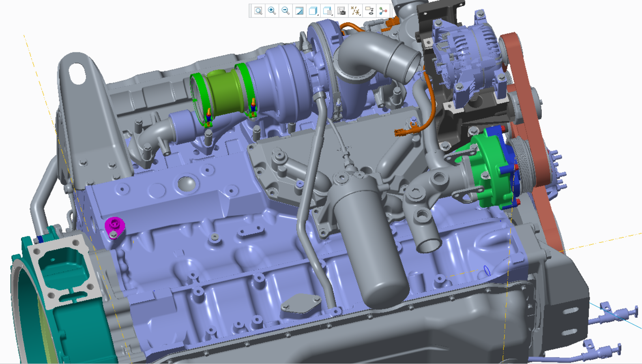The height and width of the screenshot is (364, 642).
Task: Click the Zoom Out magnifier icon
Action: click(x=286, y=11)
